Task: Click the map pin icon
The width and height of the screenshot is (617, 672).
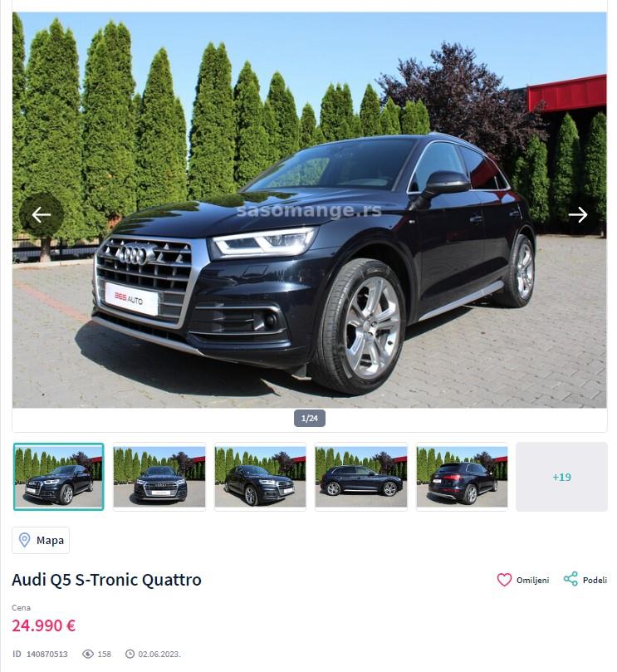Action: [x=24, y=540]
